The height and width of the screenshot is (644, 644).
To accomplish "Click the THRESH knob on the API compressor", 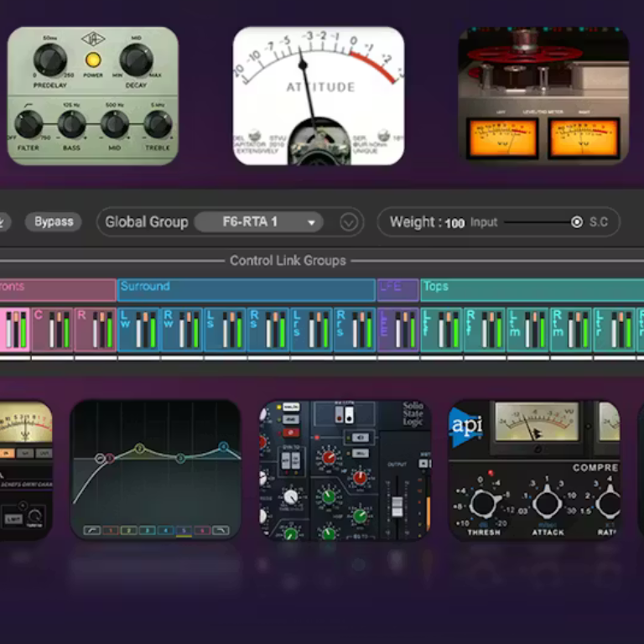I will (484, 503).
